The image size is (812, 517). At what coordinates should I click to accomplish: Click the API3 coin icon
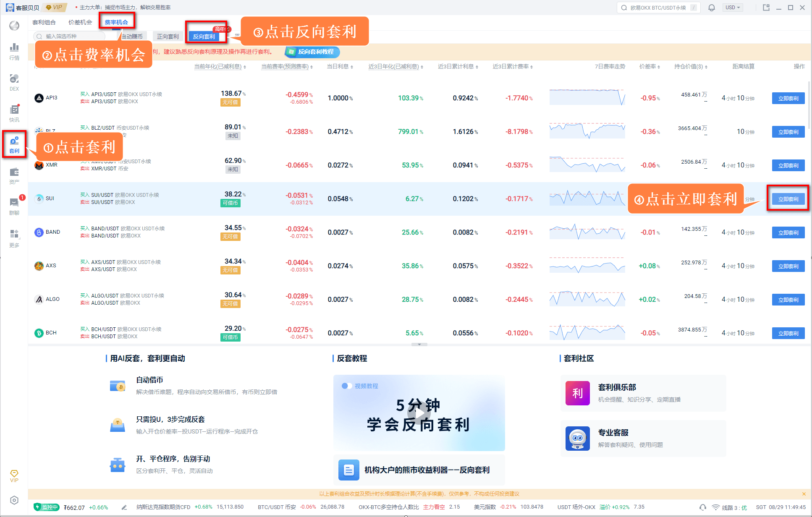[39, 98]
